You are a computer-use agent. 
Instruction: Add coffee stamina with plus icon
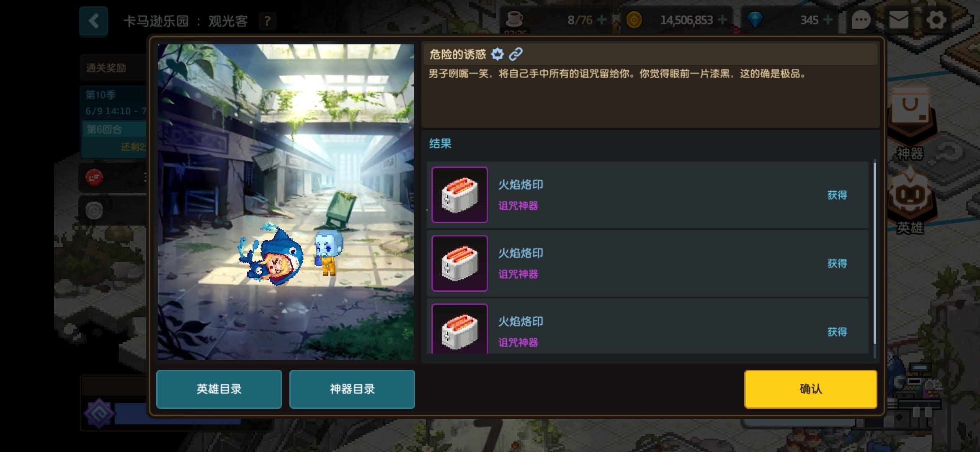pos(601,20)
